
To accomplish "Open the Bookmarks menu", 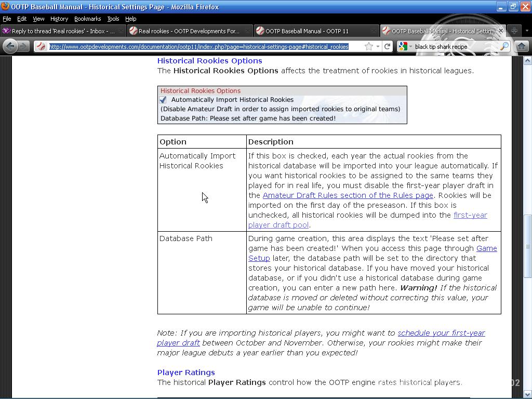I will pos(87,19).
